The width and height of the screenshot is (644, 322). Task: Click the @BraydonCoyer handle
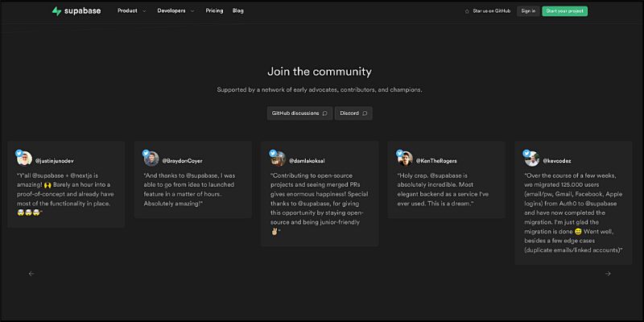point(183,161)
